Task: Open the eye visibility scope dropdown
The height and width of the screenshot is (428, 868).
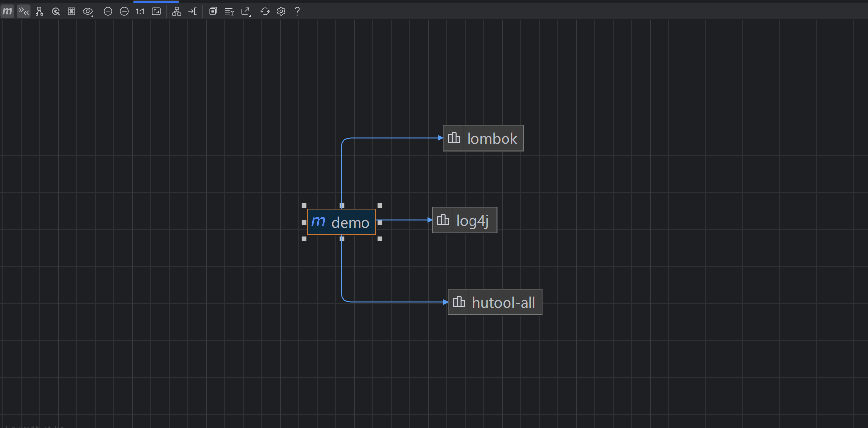Action: click(88, 11)
